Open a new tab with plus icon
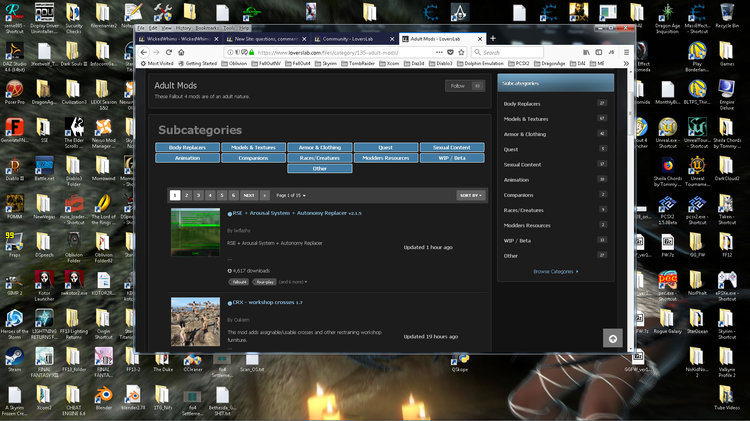The height and width of the screenshot is (421, 750). 493,39
